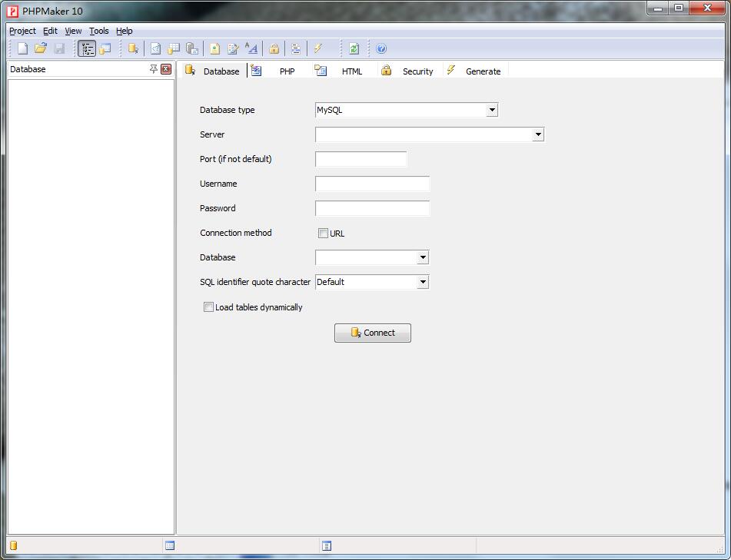Pin the Database panel with pushpin icon
The image size is (731, 560).
[x=153, y=69]
